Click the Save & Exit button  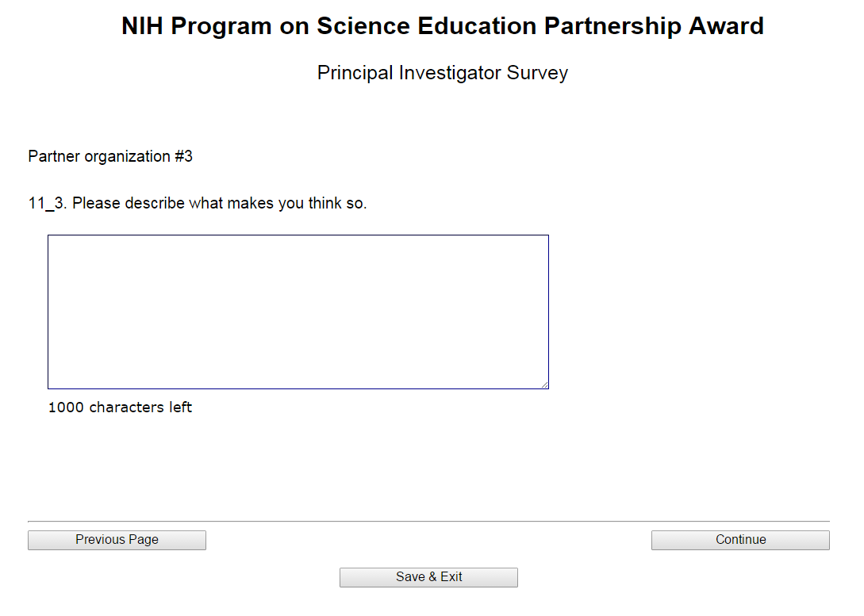[x=428, y=577]
